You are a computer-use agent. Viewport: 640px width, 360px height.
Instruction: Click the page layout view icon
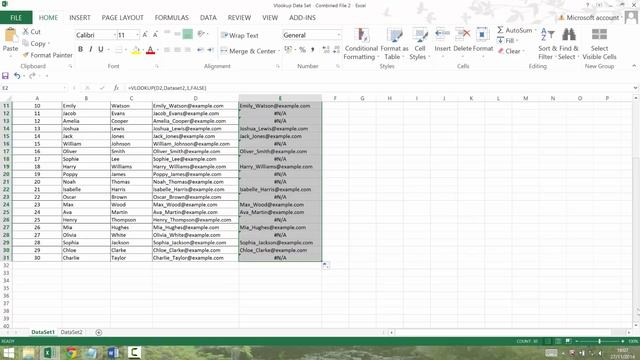pyautogui.click(x=557, y=341)
